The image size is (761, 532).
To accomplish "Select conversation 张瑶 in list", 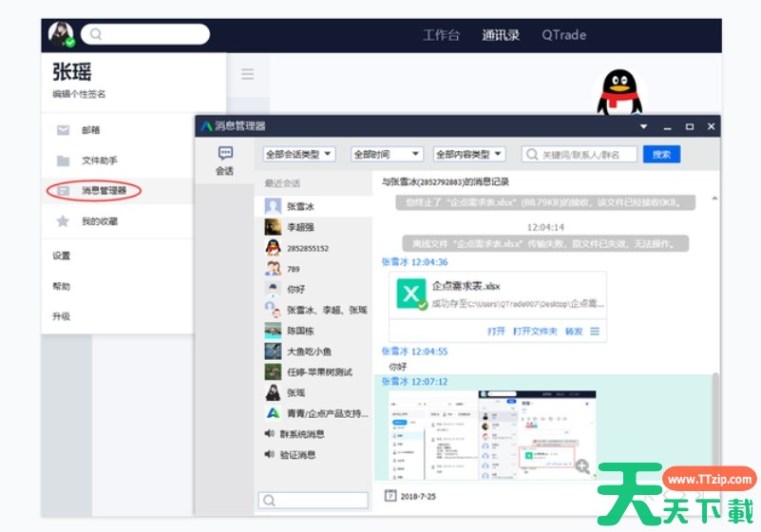I will point(314,392).
